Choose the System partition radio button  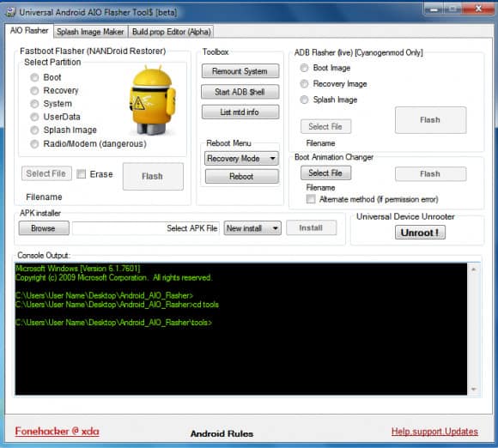[34, 104]
